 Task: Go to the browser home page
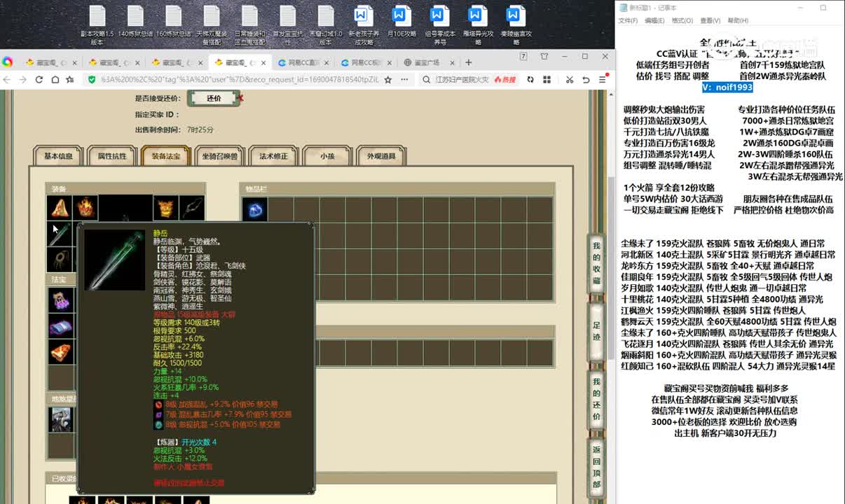55,80
